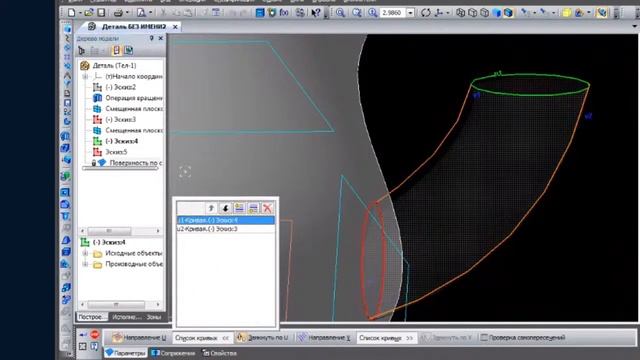Click the red Stop command icon
Viewport: 640px width, 360px height.
(x=95, y=335)
